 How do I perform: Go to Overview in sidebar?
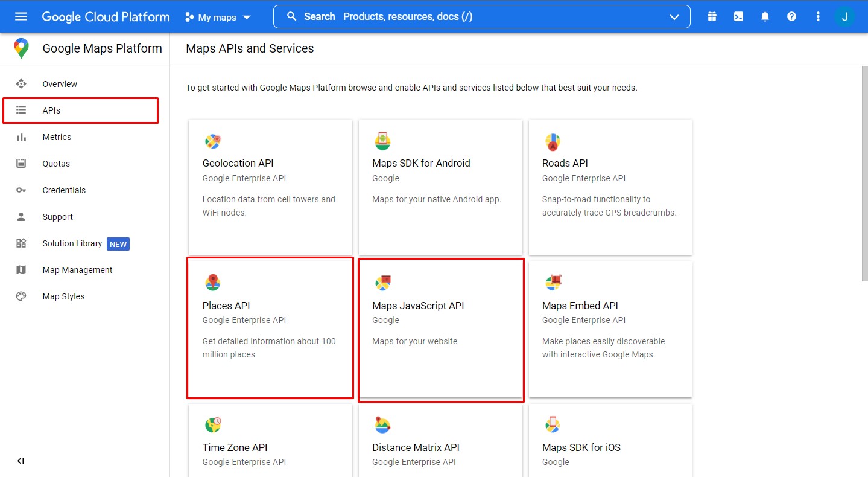(60, 84)
